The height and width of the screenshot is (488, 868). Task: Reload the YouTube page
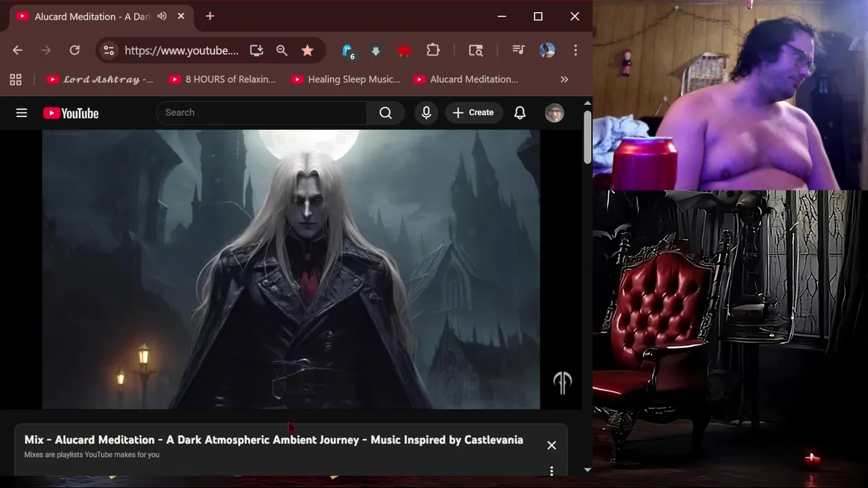pos(75,50)
